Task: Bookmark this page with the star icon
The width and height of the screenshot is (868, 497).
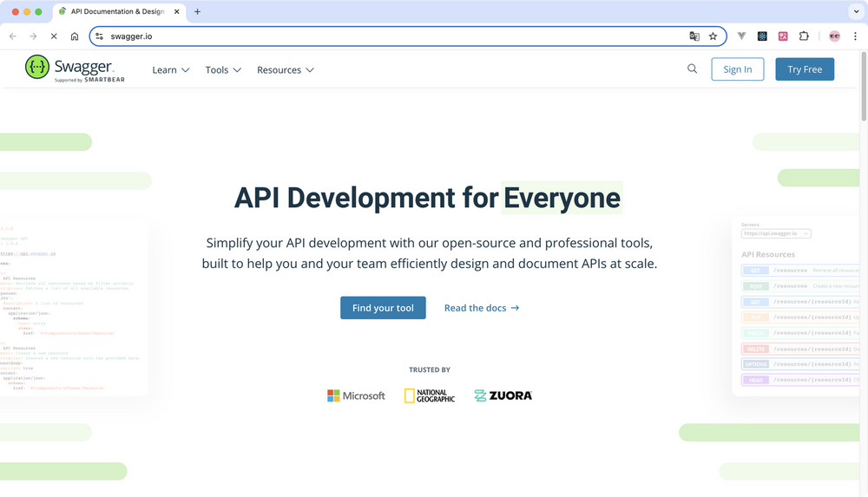Action: [713, 36]
